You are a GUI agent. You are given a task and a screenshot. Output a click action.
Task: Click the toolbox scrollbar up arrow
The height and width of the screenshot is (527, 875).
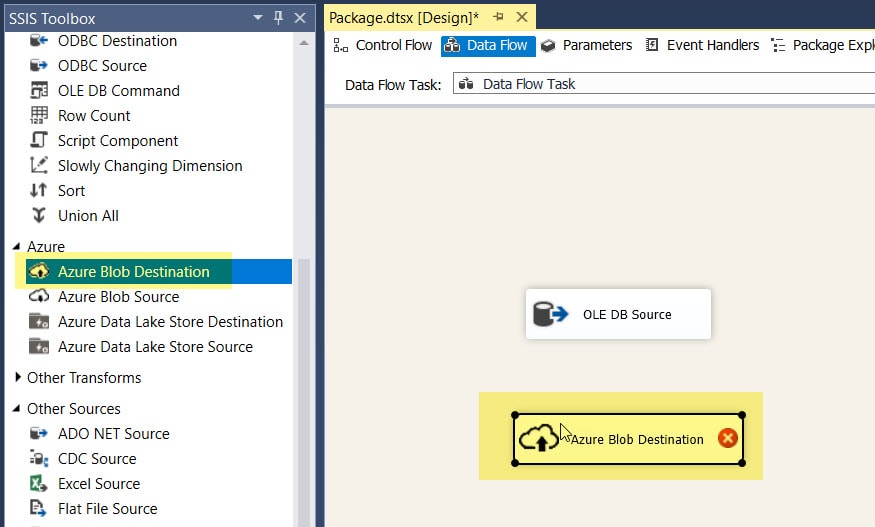(304, 42)
